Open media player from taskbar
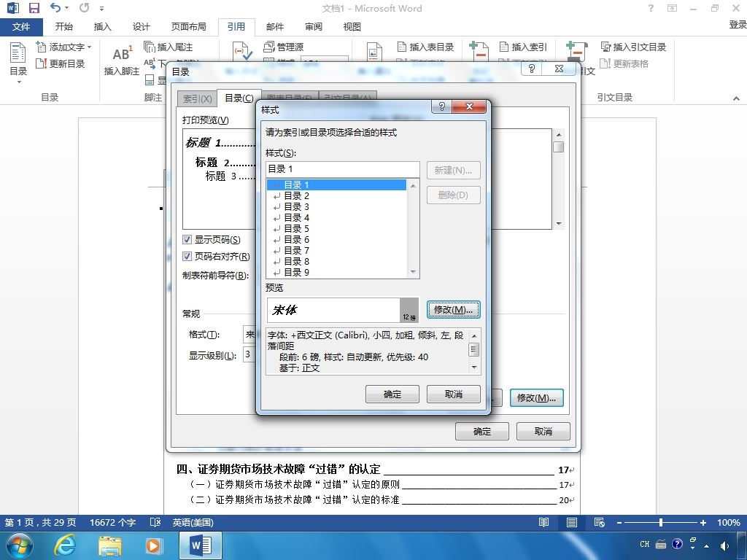The width and height of the screenshot is (747, 560). coord(153,545)
